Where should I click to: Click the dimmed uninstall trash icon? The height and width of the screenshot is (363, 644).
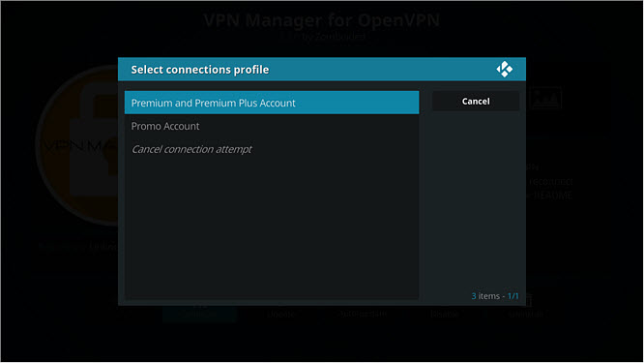click(x=529, y=300)
